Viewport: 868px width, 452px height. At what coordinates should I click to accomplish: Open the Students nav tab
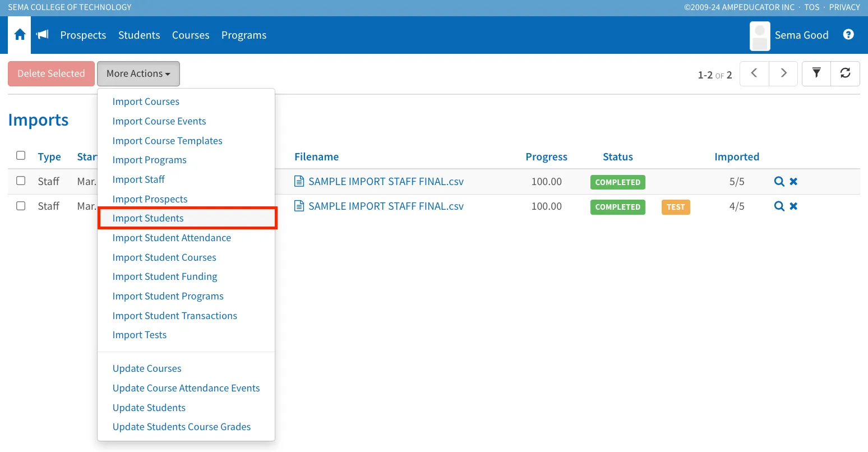(x=139, y=35)
